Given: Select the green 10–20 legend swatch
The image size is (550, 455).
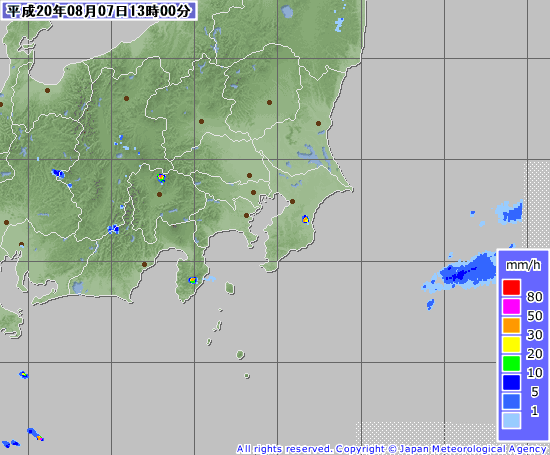Looking at the screenshot, I should point(511,363).
